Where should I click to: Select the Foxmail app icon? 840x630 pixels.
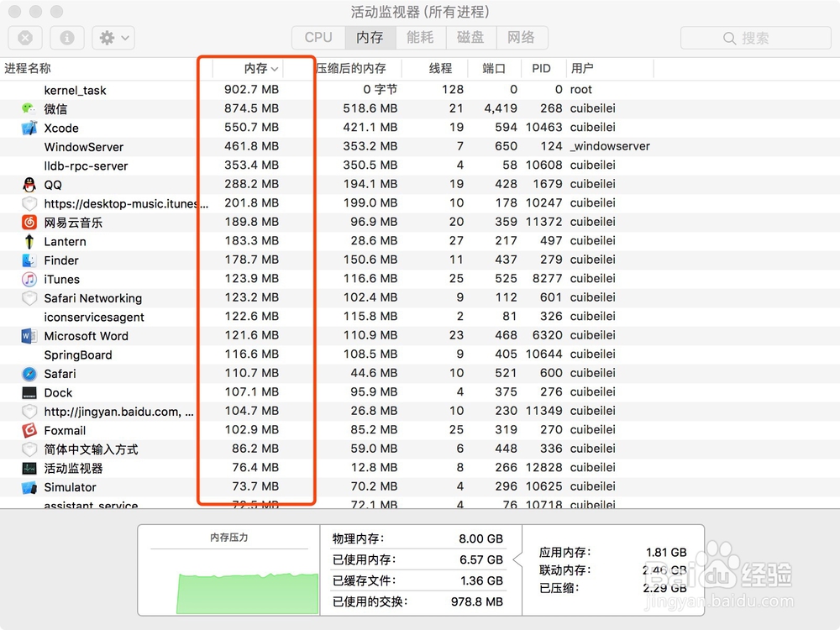pos(29,430)
